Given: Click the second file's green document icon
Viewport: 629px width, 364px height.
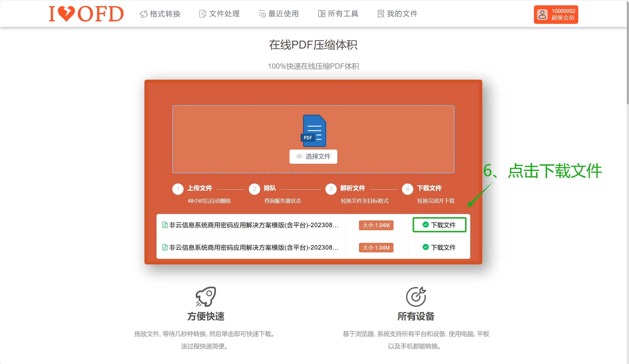Looking at the screenshot, I should tap(165, 247).
